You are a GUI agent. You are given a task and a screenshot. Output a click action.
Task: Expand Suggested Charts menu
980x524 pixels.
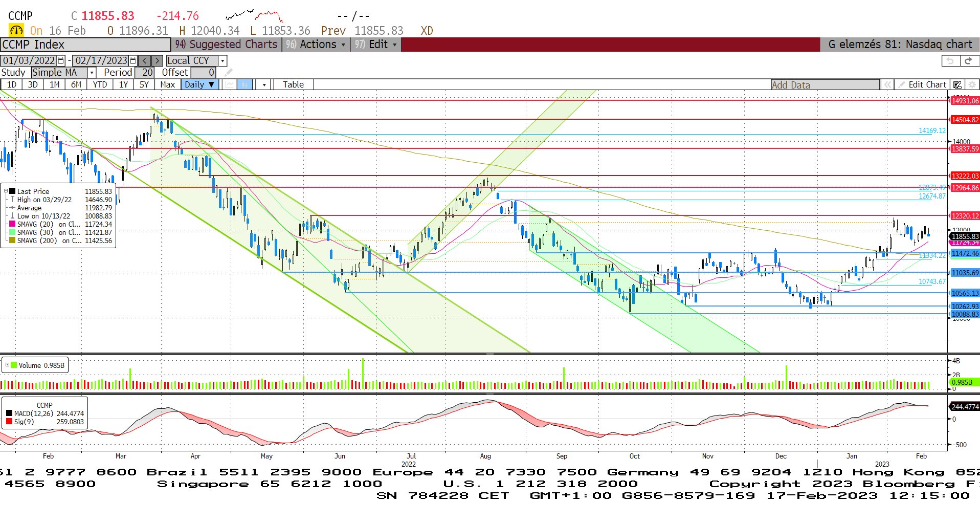[x=226, y=45]
